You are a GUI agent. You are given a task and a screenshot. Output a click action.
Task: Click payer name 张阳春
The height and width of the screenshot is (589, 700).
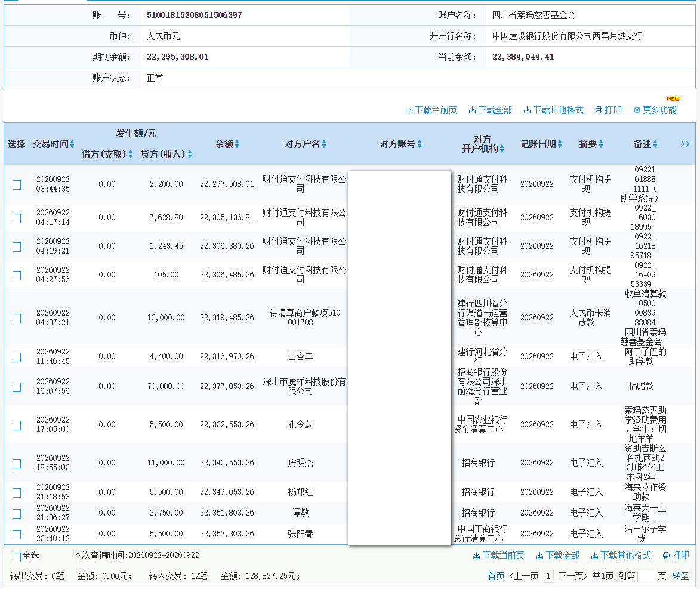pos(300,534)
